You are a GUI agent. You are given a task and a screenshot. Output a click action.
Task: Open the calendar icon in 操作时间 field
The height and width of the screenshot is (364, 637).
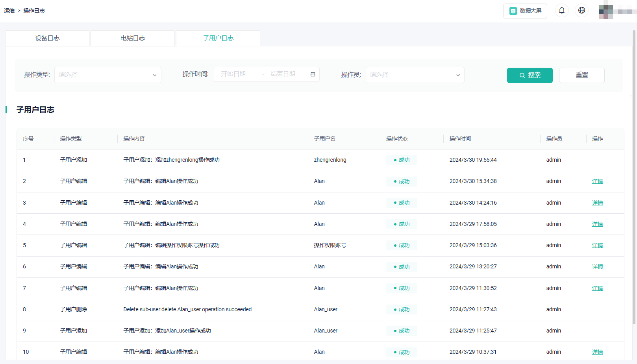click(313, 74)
